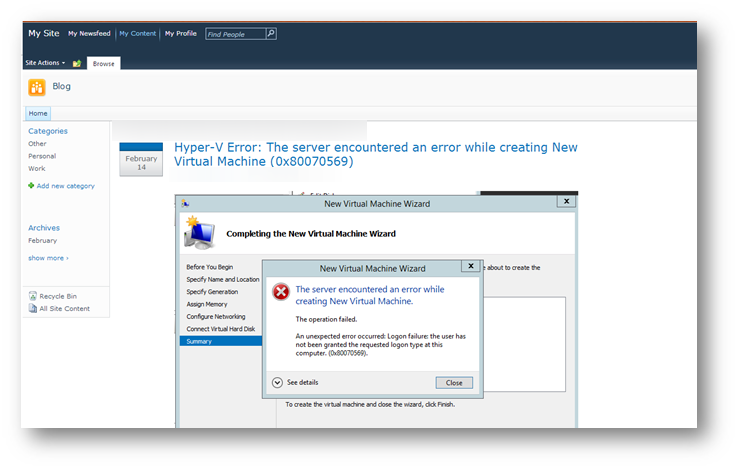Click the green Add new category plus icon
Image resolution: width=739 pixels, height=470 pixels.
tap(31, 185)
